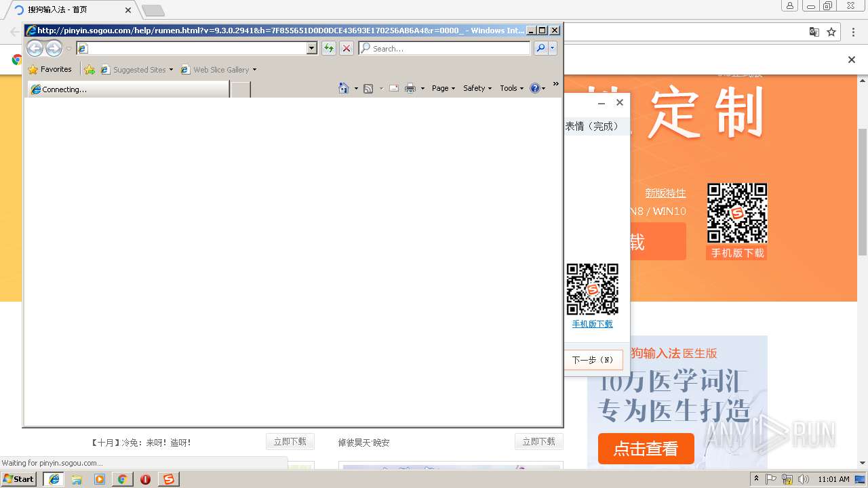This screenshot has height=488, width=868.
Task: Click the volume tray icon
Action: pos(804,479)
